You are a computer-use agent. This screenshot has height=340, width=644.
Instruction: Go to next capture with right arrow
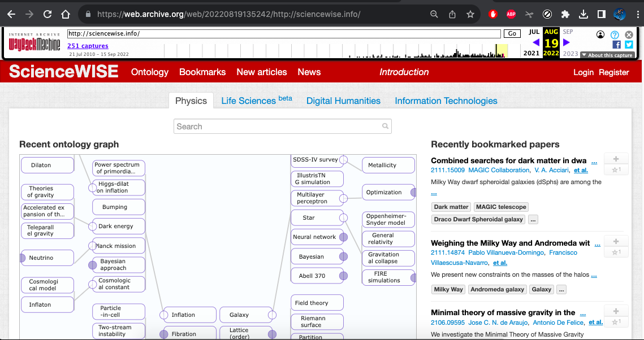567,42
